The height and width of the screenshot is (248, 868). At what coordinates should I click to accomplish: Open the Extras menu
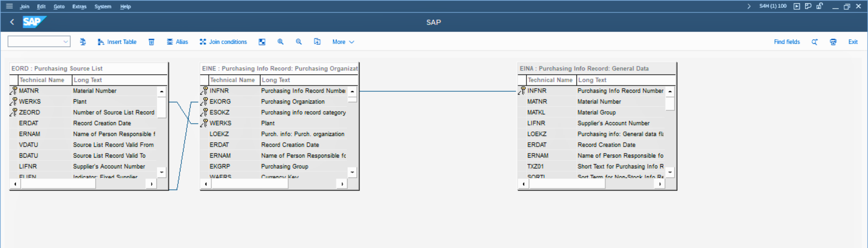click(x=79, y=6)
